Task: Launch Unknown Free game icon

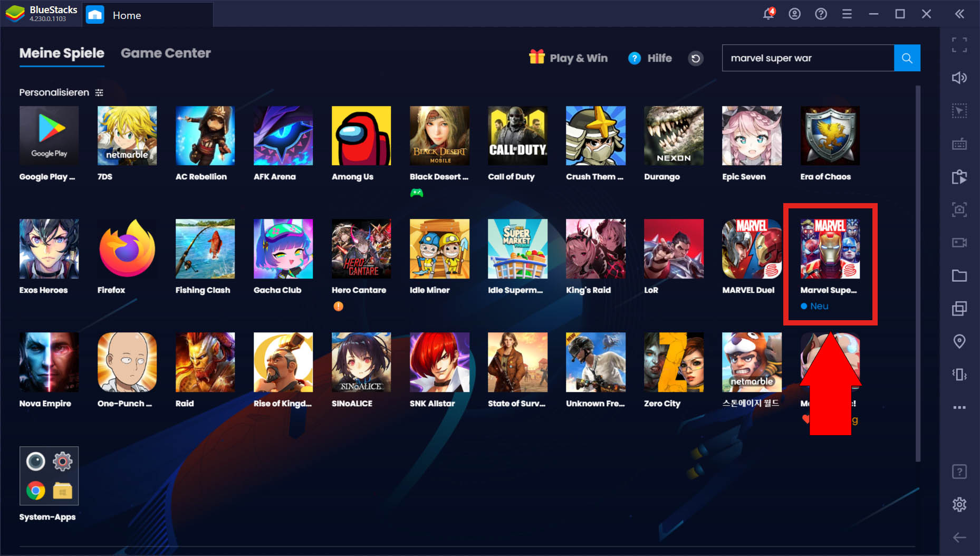Action: (x=595, y=362)
